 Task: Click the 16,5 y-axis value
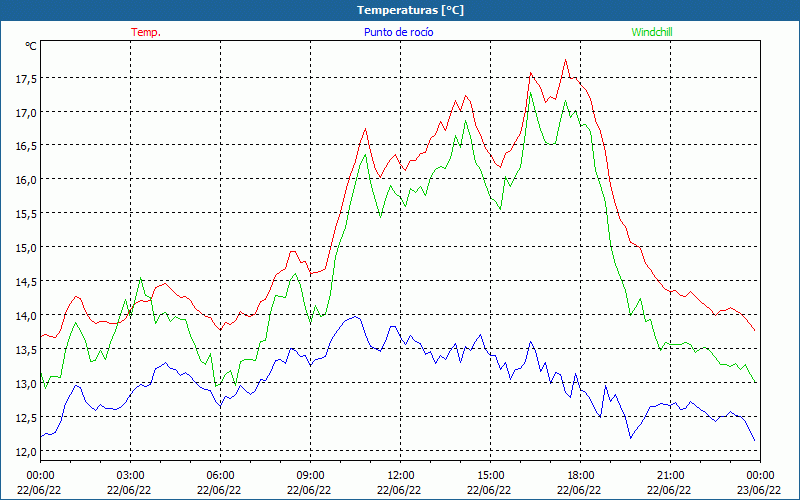tap(26, 146)
